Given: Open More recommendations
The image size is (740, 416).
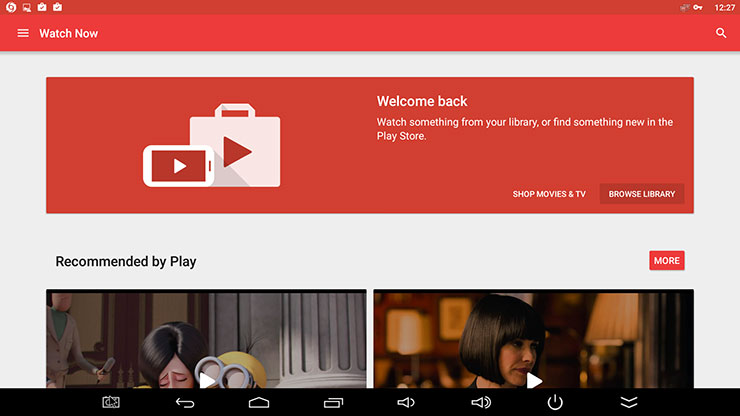Looking at the screenshot, I should [x=666, y=261].
